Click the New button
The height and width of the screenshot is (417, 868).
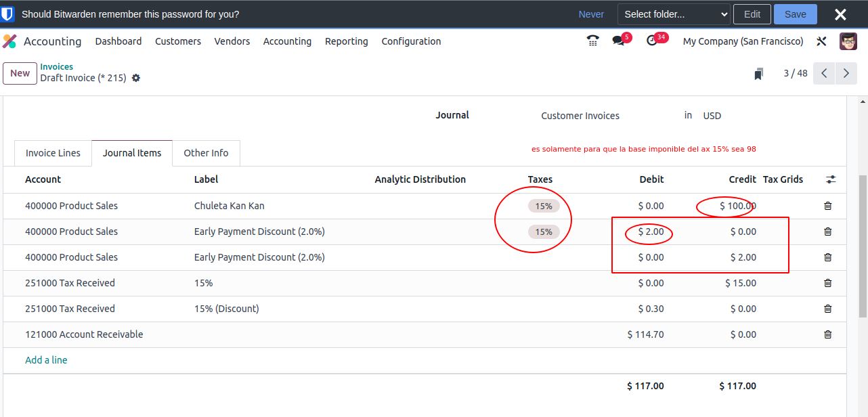coord(20,73)
